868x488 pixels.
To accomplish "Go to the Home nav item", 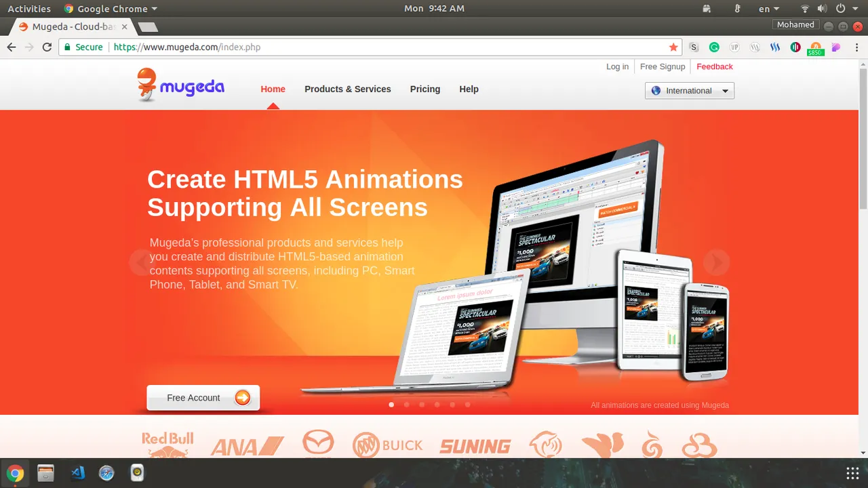I will (x=273, y=89).
